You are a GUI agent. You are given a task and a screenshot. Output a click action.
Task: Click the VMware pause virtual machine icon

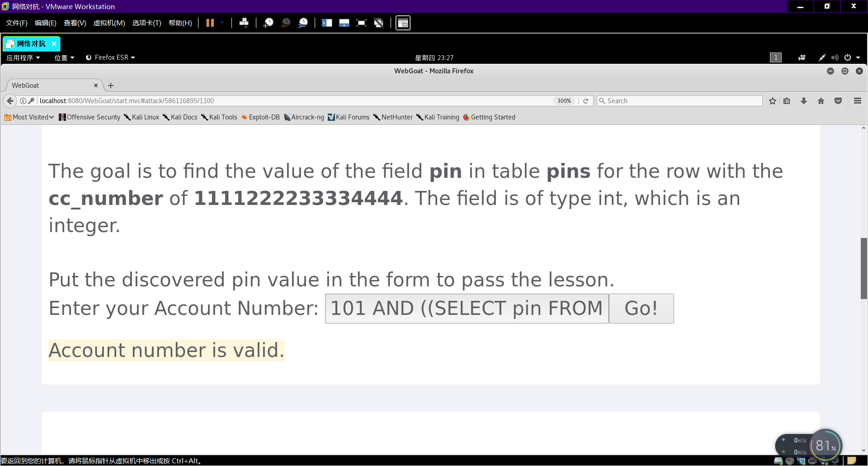pos(210,23)
